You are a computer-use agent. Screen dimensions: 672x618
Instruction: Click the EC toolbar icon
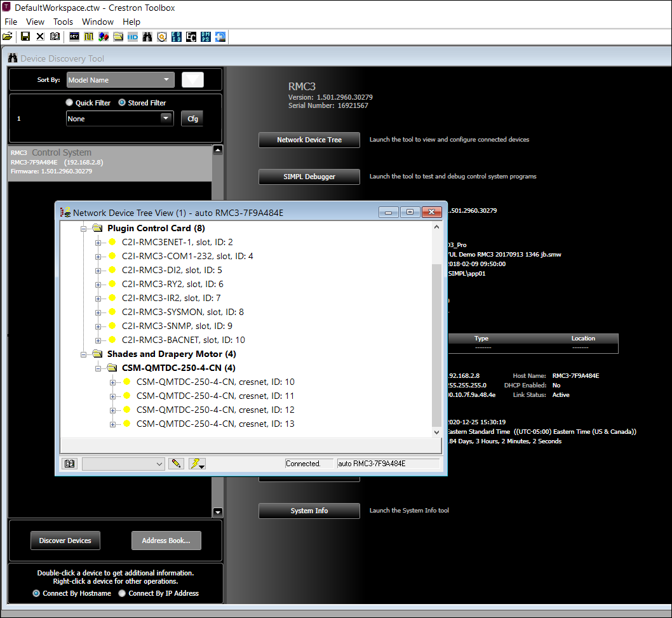click(x=191, y=37)
